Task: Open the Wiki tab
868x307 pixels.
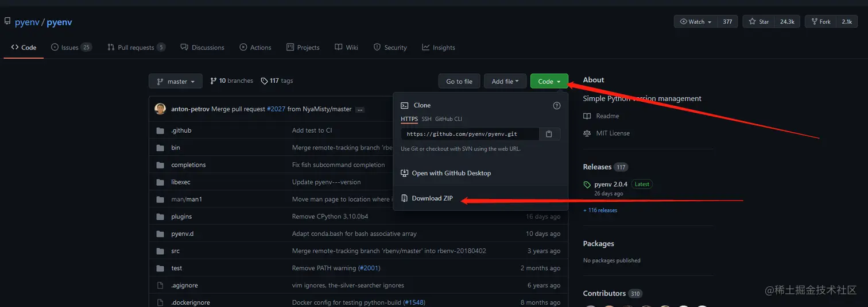Action: (x=346, y=48)
